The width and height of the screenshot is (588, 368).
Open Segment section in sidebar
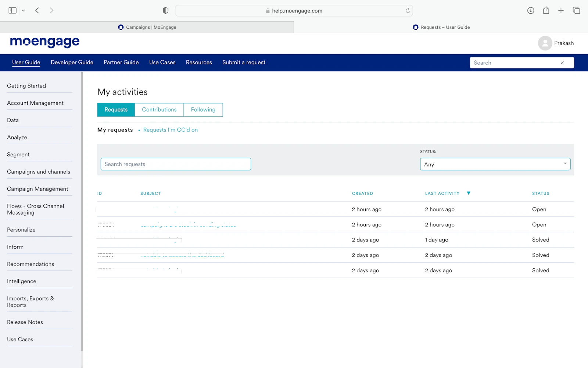tap(18, 155)
